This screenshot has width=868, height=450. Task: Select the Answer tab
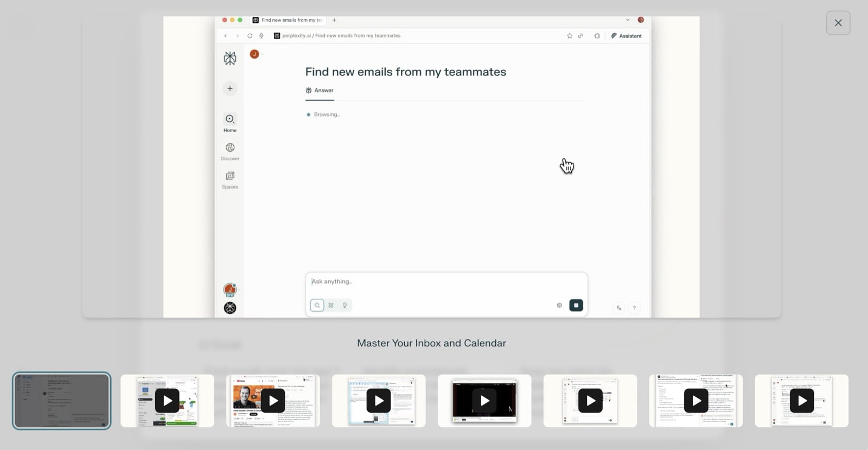[x=320, y=91]
